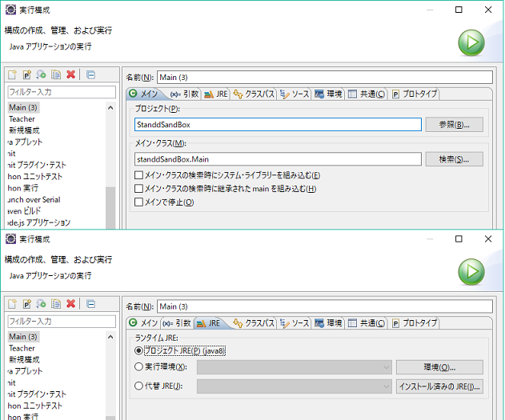Enable system library inclusion checkbox (E)

(x=138, y=175)
